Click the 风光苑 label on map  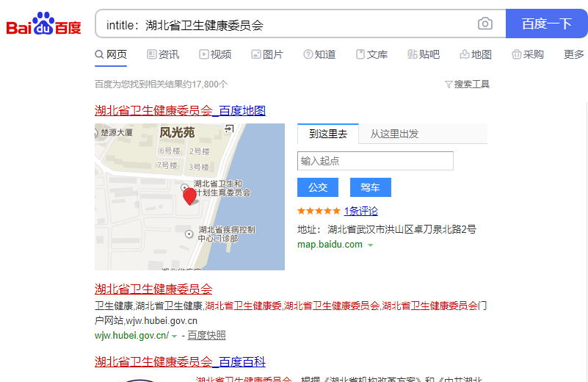177,132
